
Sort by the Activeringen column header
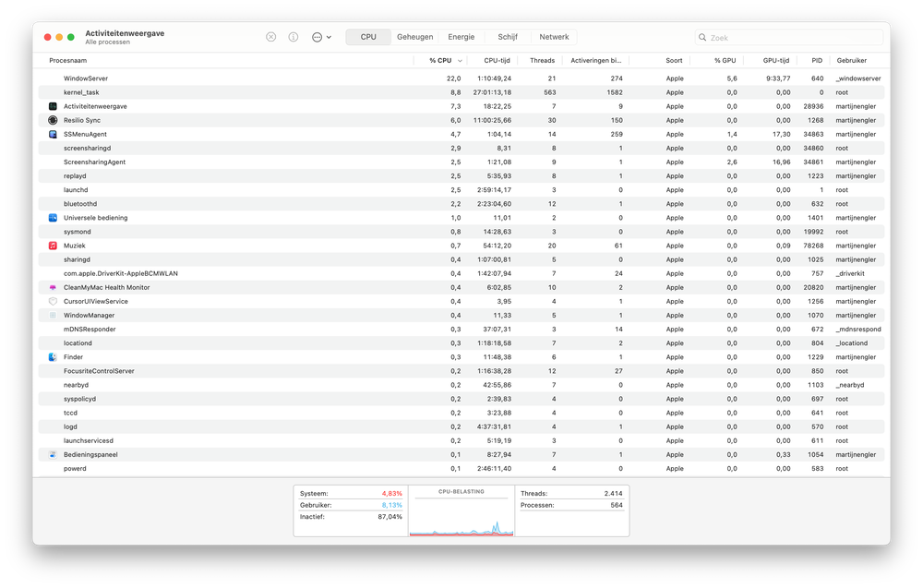point(595,61)
